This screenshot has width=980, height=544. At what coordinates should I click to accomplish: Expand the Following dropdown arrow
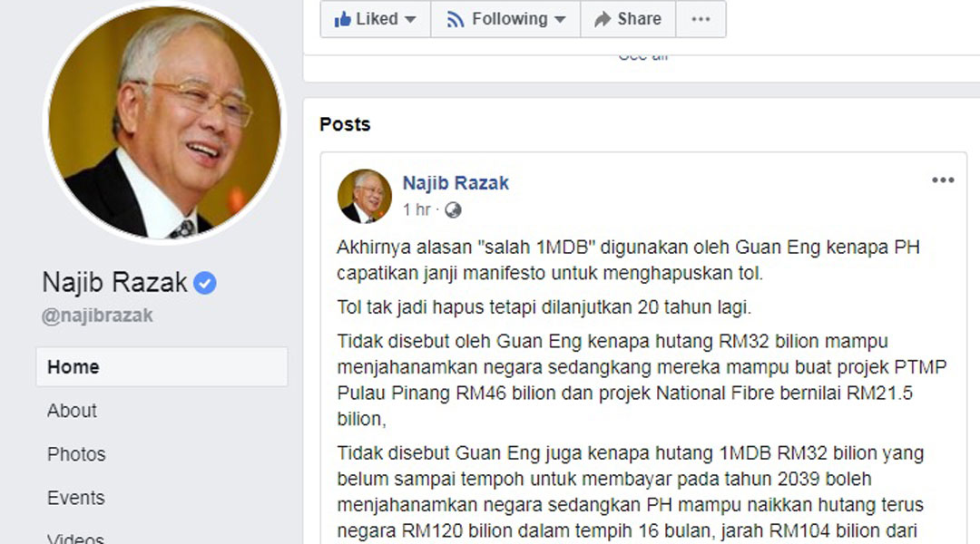pos(560,20)
